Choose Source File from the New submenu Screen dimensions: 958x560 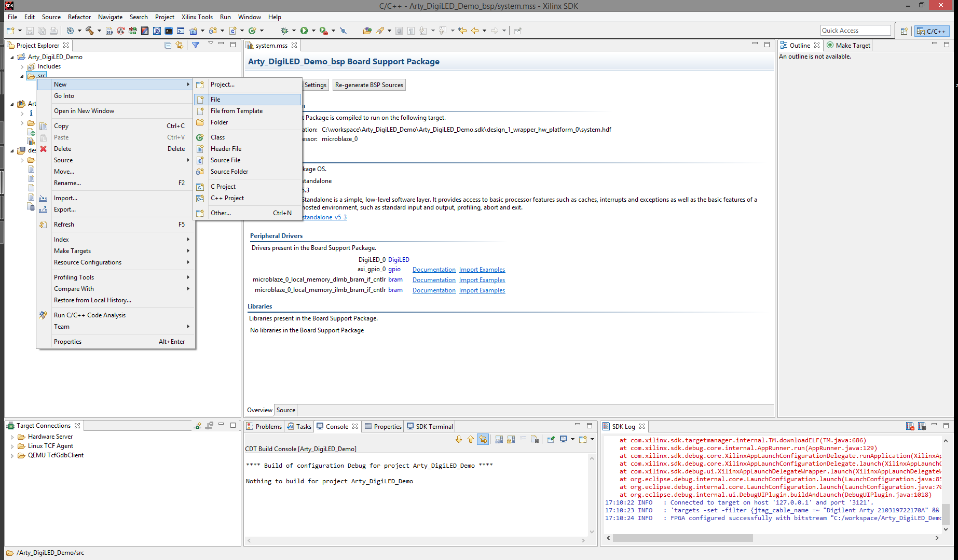248,160
